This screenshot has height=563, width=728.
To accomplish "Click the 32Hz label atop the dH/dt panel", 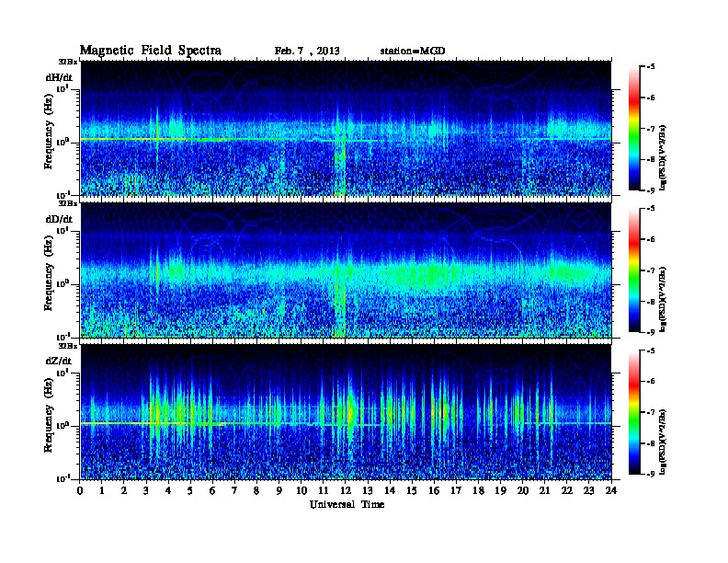I will [x=68, y=62].
